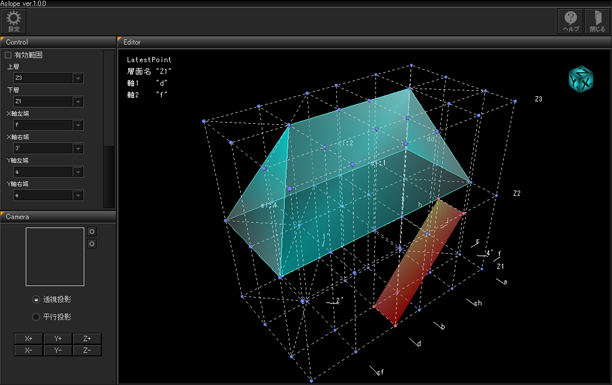Click the Z3 layer label

[x=538, y=99]
